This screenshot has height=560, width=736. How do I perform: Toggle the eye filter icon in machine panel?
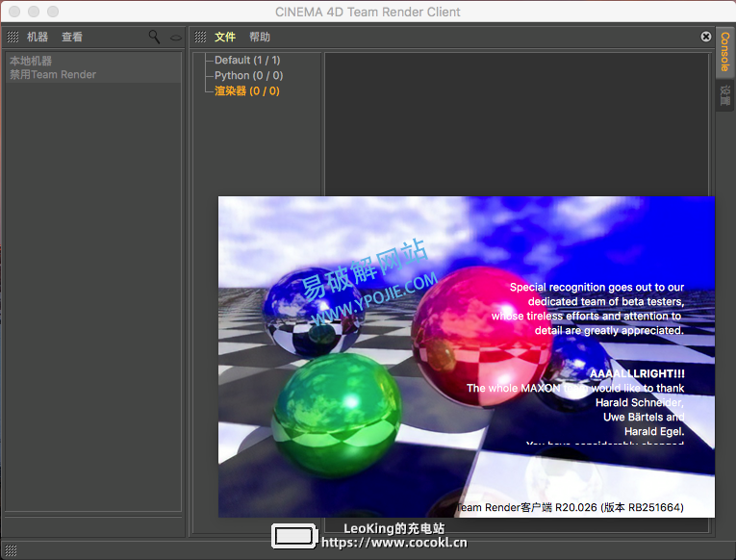click(175, 38)
